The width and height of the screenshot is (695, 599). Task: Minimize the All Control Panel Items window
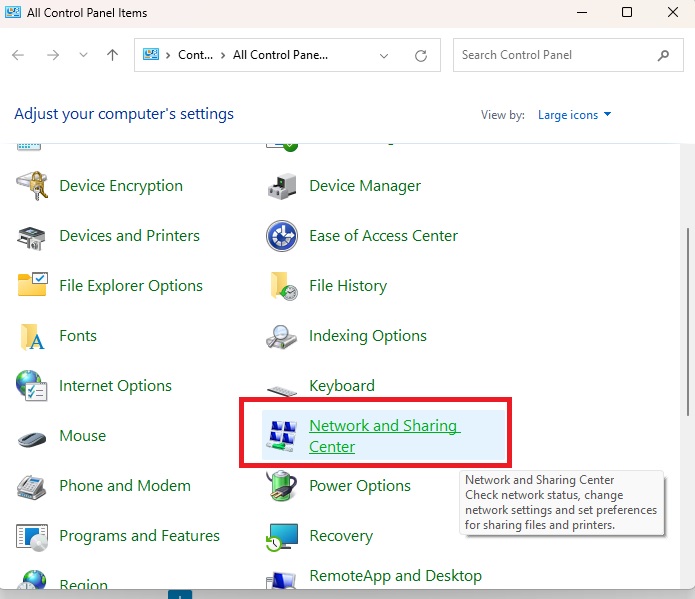[x=582, y=12]
